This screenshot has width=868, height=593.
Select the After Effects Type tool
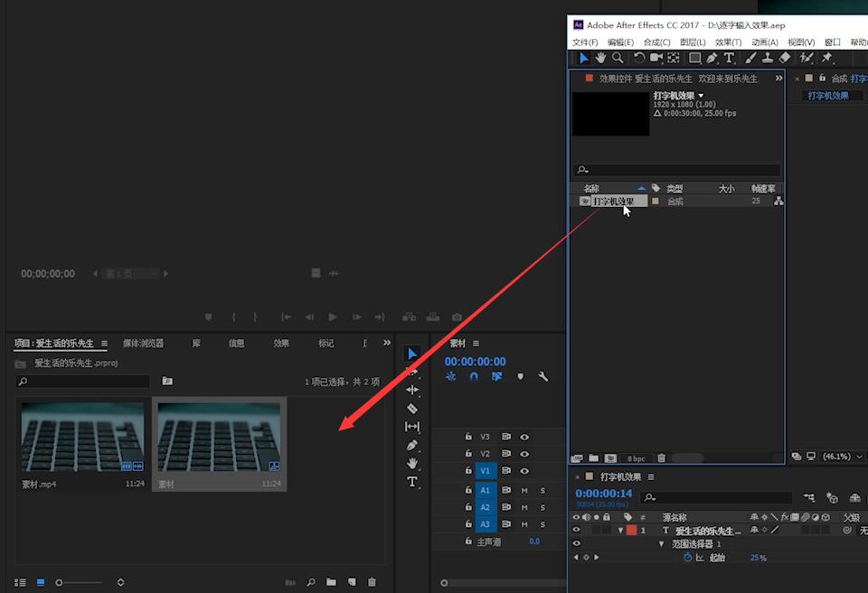point(729,58)
